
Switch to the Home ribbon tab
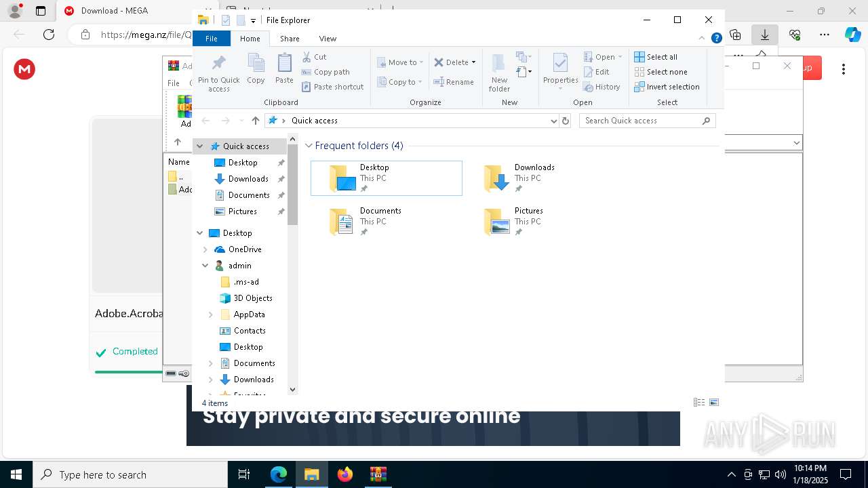click(250, 39)
